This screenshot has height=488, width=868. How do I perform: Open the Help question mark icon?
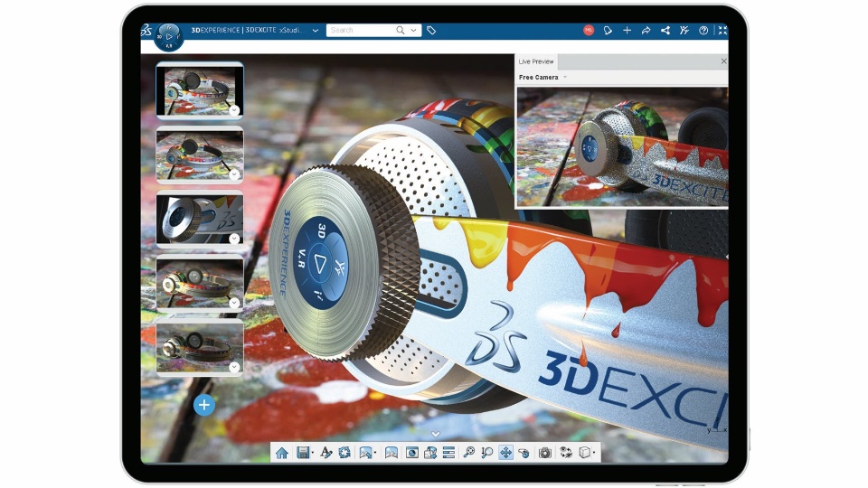pyautogui.click(x=703, y=31)
